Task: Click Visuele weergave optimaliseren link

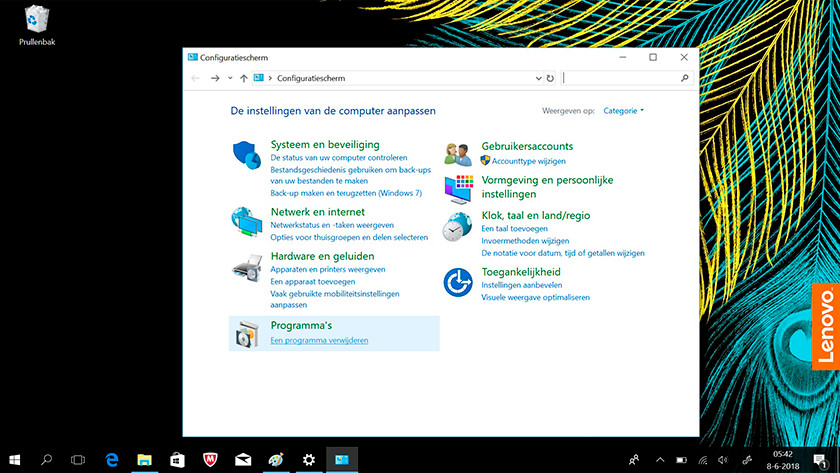Action: pyautogui.click(x=535, y=297)
